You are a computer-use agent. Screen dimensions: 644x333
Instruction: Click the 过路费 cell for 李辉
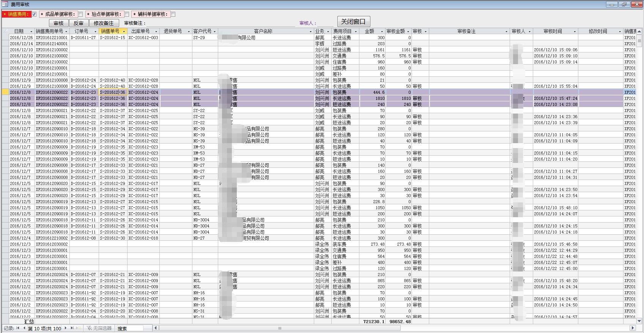(345, 44)
